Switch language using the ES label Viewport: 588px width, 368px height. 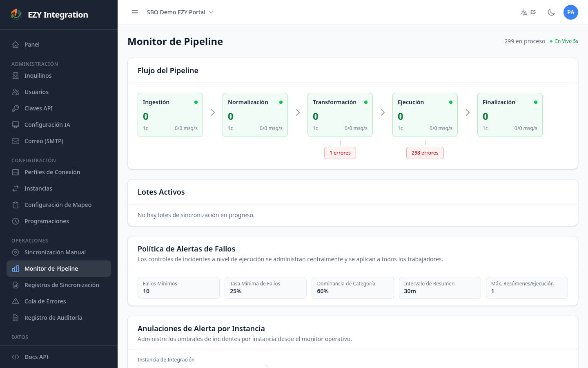pyautogui.click(x=533, y=12)
